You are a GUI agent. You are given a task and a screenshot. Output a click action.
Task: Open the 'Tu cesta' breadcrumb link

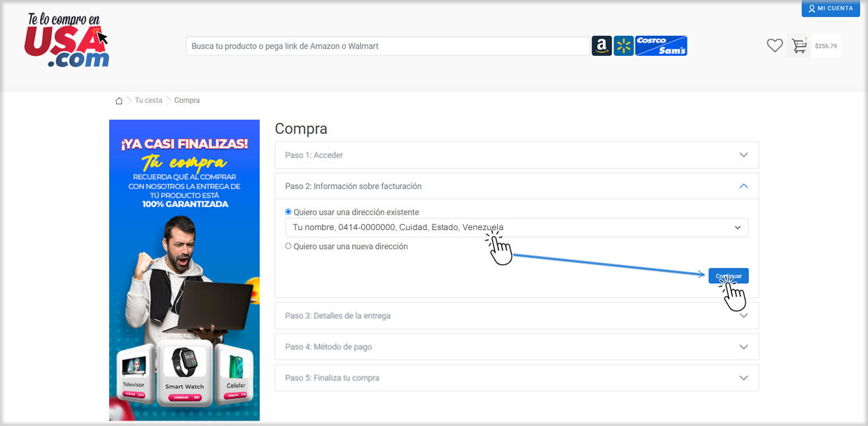click(148, 100)
